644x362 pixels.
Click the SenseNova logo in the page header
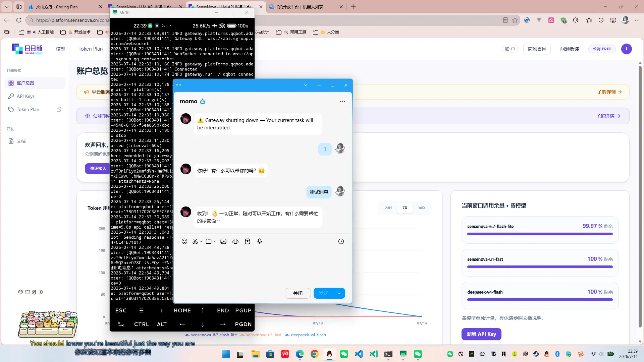click(28, 49)
